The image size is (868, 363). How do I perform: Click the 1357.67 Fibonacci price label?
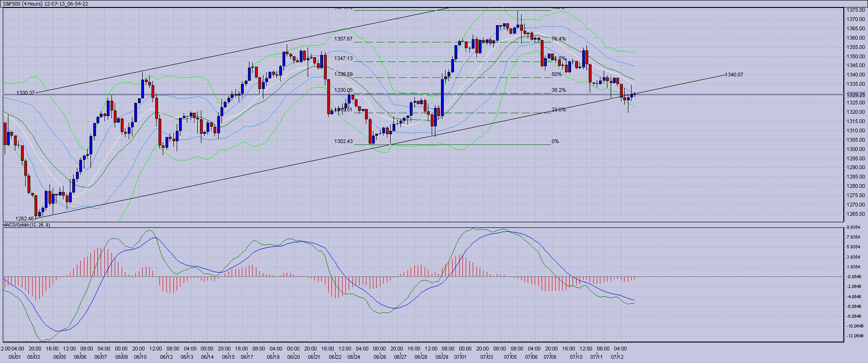[343, 39]
